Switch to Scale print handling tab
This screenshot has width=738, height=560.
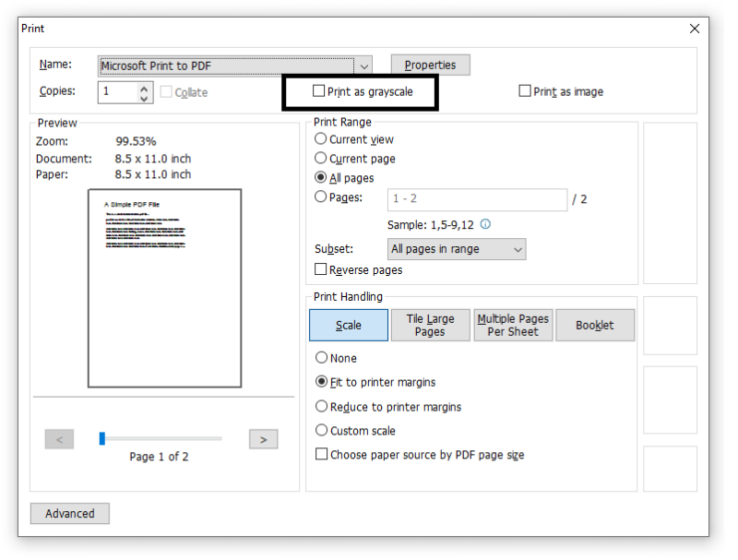(349, 325)
